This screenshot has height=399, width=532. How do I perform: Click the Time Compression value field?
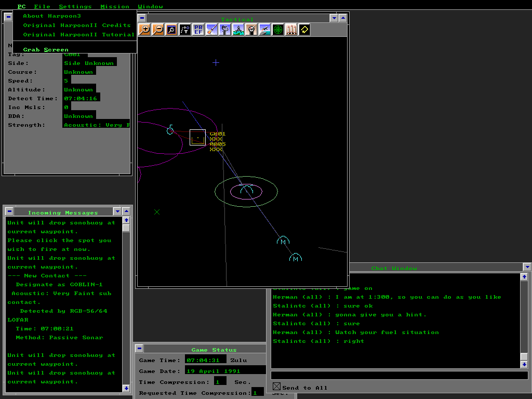[220, 382]
